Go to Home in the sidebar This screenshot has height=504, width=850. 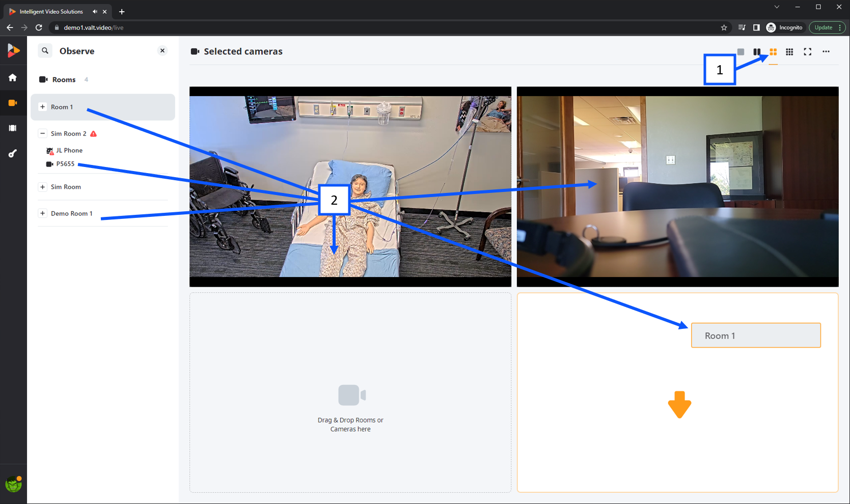click(x=13, y=77)
